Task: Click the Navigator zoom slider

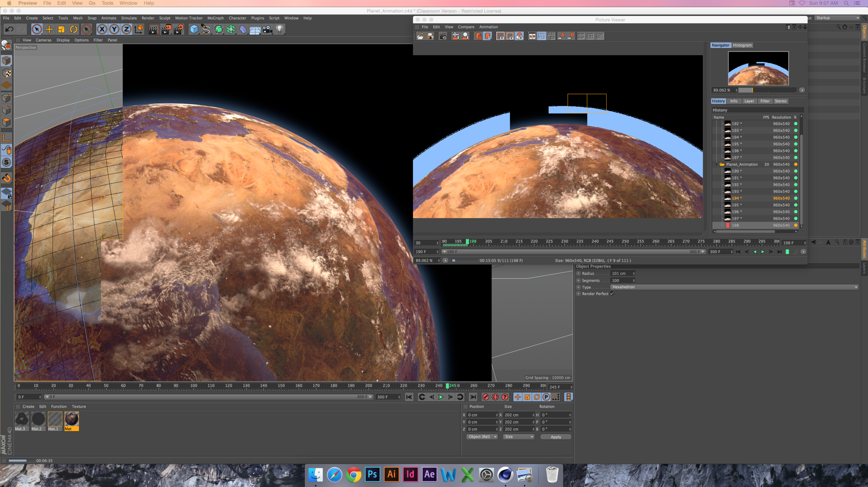Action: point(767,90)
